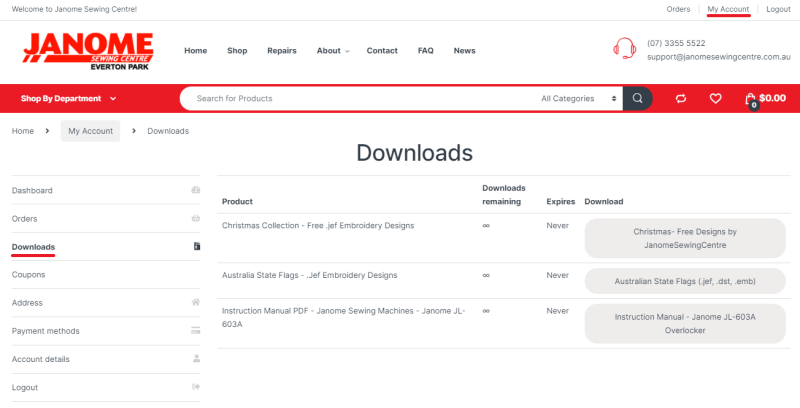Click Logout in top bar
Screen dimensions: 800x408
click(778, 9)
